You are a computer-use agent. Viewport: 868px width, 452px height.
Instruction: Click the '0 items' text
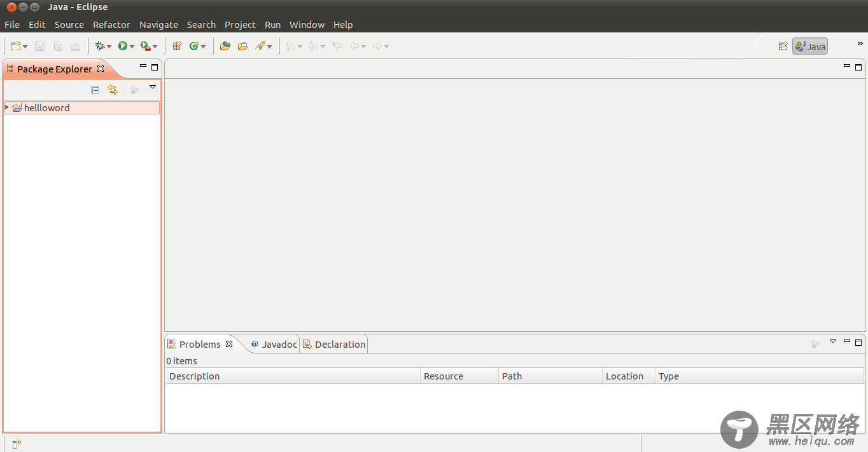coord(182,360)
